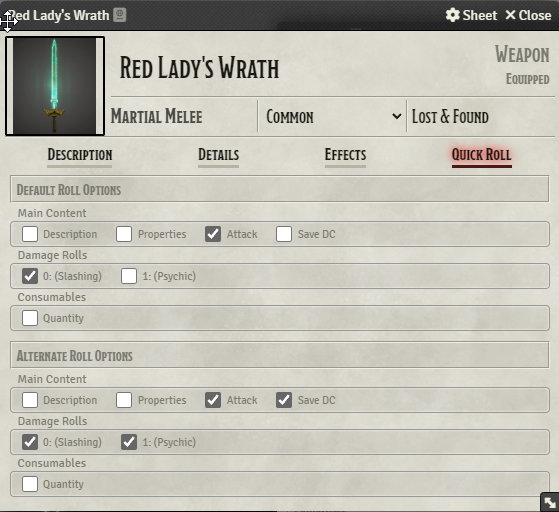
Task: Check Quantity under Default Roll consumables
Action: 30,318
